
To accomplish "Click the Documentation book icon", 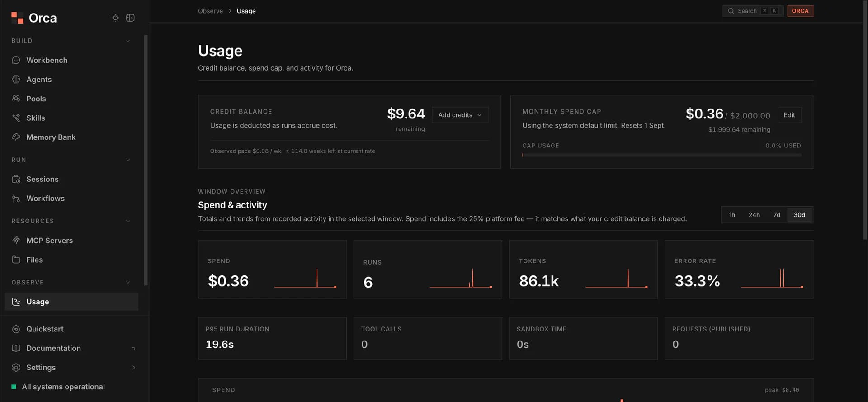I will pos(16,348).
